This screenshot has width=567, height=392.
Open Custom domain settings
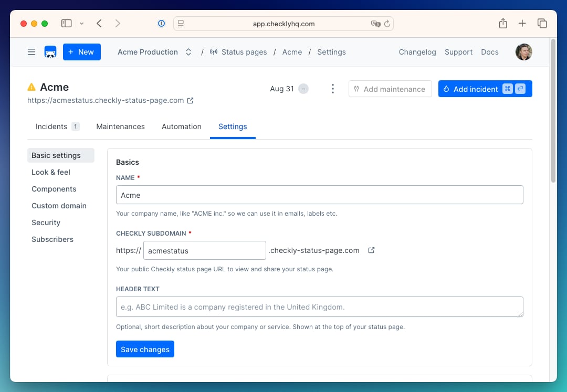click(x=59, y=206)
